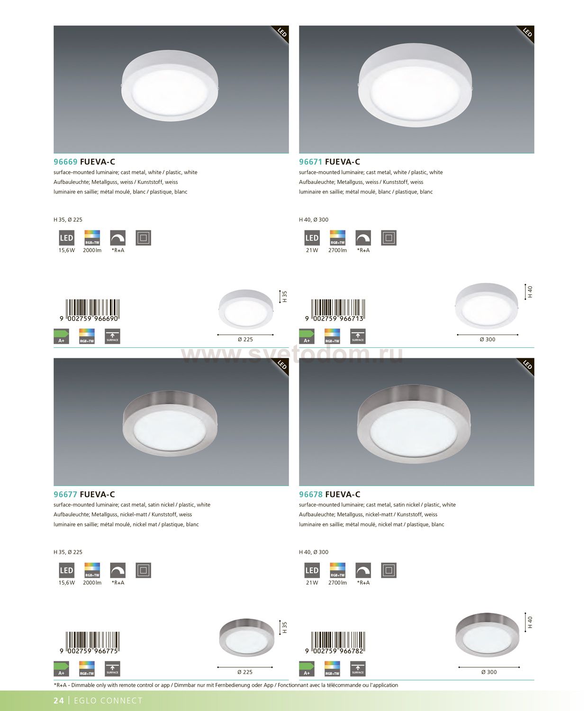Click the barcode 9 002759 966713
Image resolution: width=588 pixels, height=711 pixels.
(335, 310)
